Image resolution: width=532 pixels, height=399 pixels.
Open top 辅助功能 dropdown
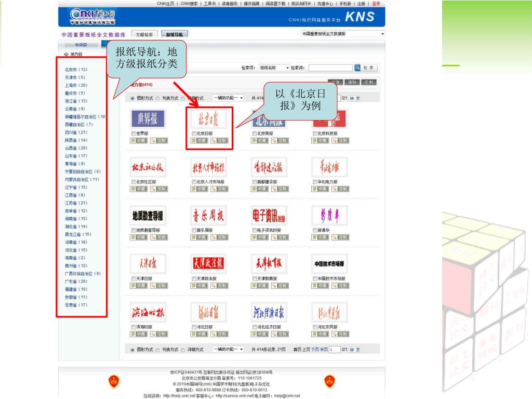tap(228, 98)
